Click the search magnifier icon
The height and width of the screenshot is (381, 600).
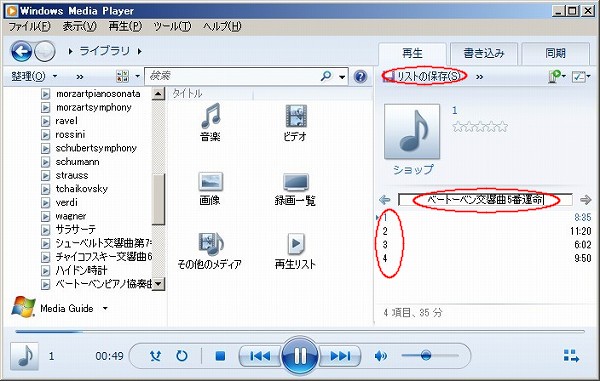click(326, 76)
